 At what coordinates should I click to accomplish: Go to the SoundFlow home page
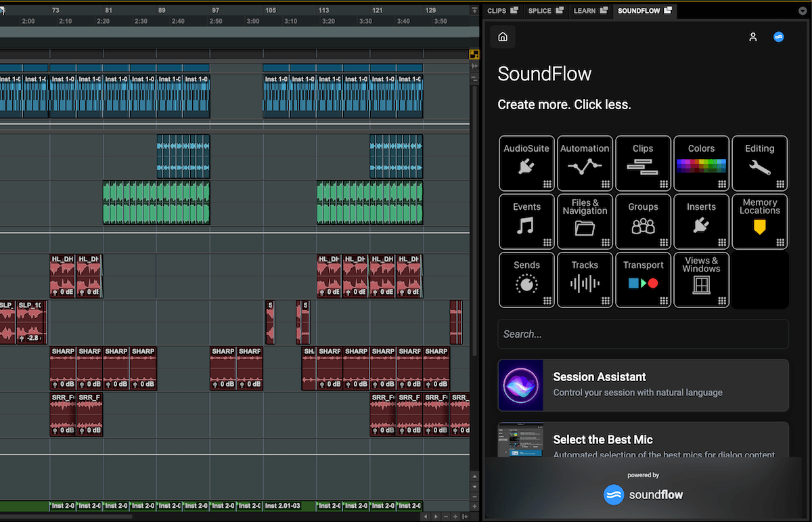503,37
